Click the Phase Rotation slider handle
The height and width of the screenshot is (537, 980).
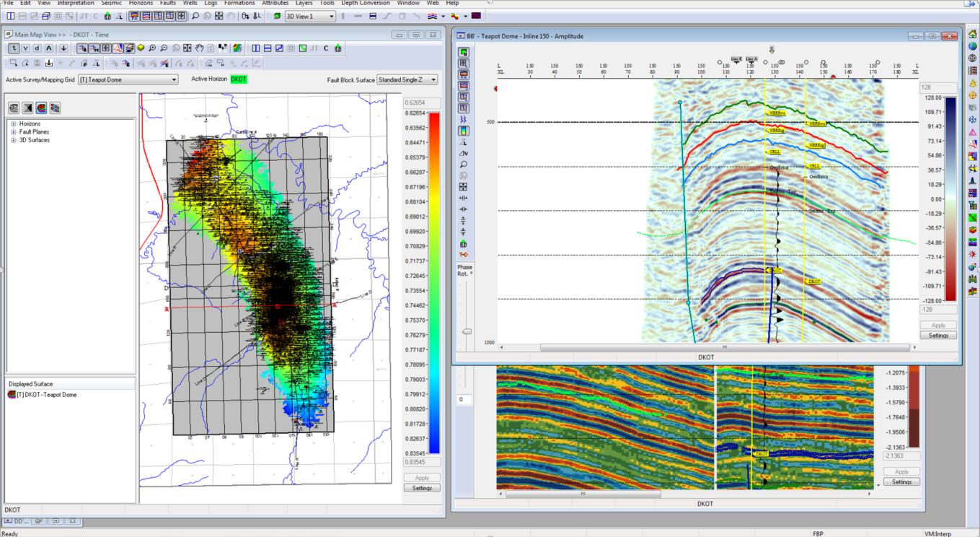[467, 331]
